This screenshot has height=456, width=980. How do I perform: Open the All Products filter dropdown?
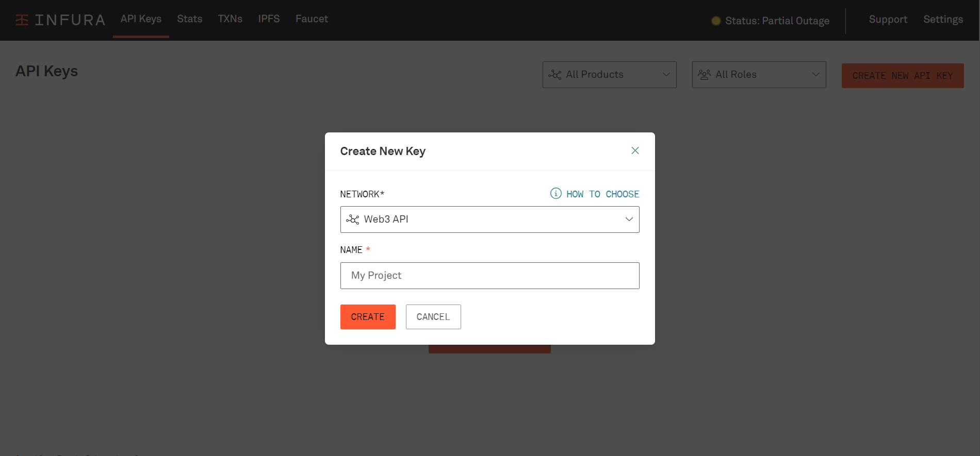tap(609, 75)
